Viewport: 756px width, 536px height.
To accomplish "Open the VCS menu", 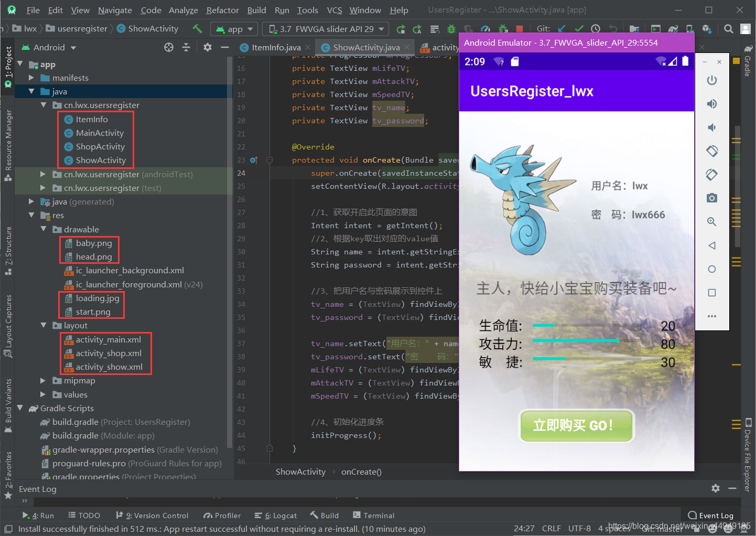I will pyautogui.click(x=334, y=10).
